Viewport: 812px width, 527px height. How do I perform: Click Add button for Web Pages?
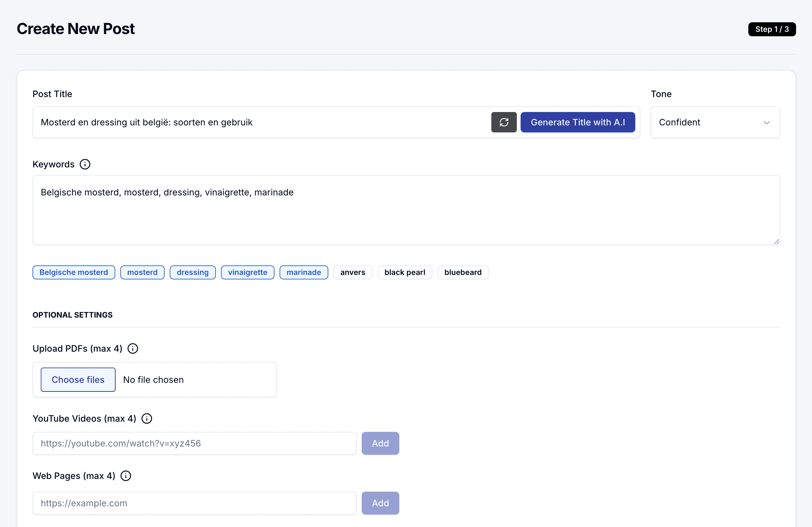380,503
